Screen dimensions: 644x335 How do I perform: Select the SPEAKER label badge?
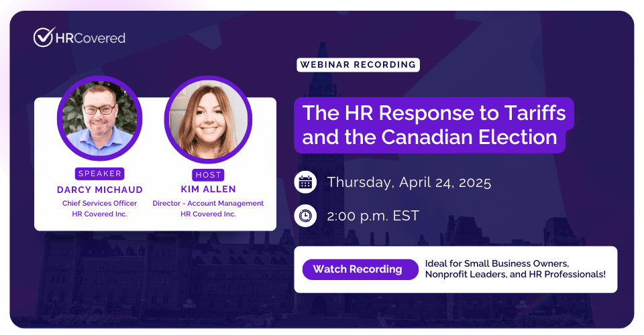click(x=99, y=174)
